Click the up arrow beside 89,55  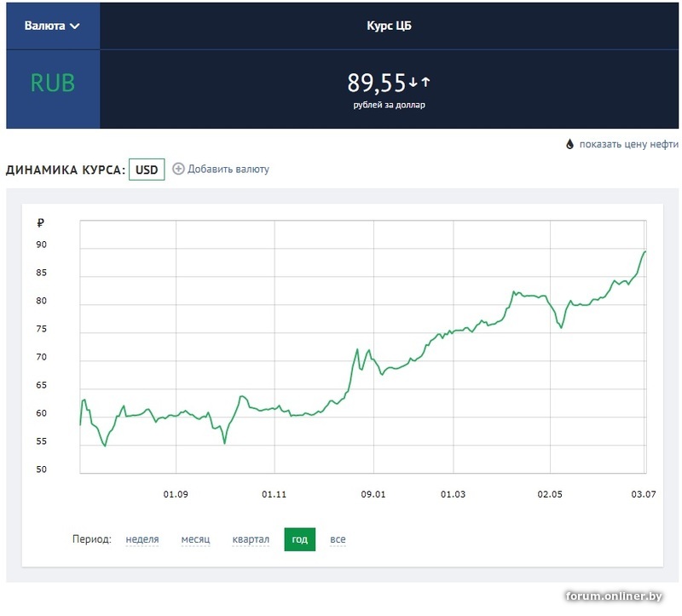click(x=425, y=82)
